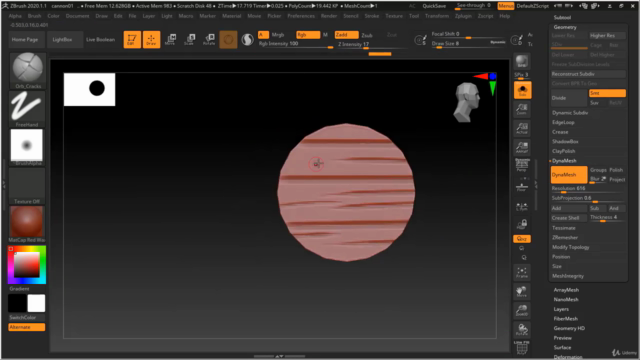This screenshot has width=640, height=360.
Task: Toggle the Persp perspective icon
Action: click(x=522, y=165)
